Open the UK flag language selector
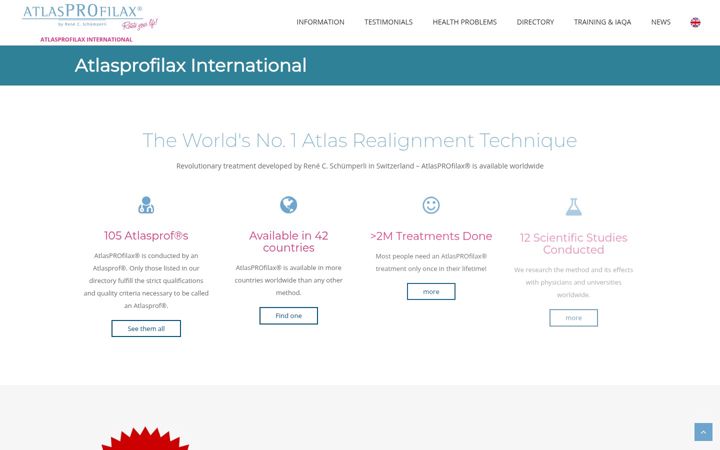720x450 pixels. tap(695, 22)
